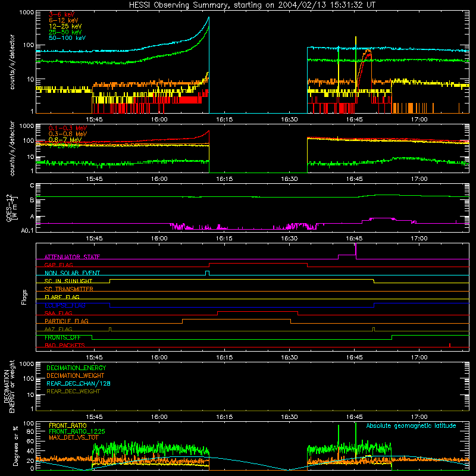Viewport: 476px width, 476px height.
Task: Click the FRONT_RATIO legend label in yellow
Action: (68, 425)
